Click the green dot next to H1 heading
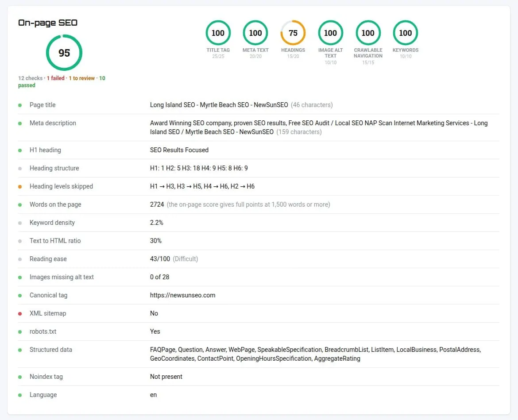Screen dimensions: 518x420 pos(20,150)
